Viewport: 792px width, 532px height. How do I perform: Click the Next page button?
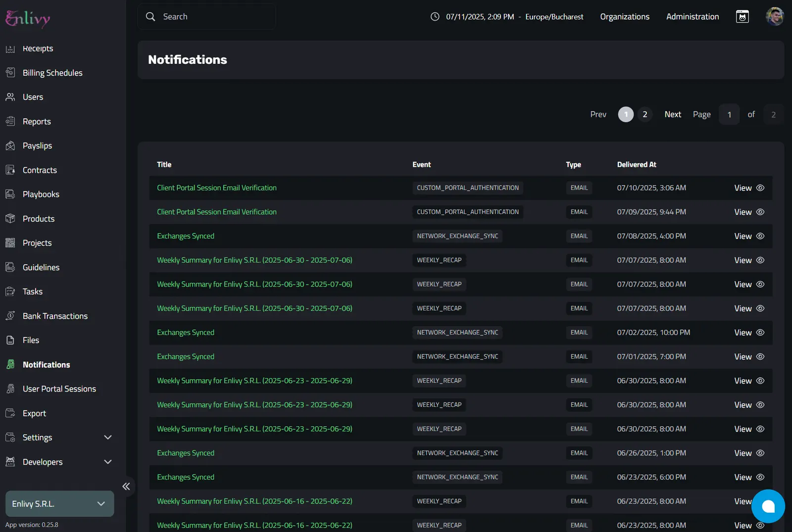(x=673, y=114)
